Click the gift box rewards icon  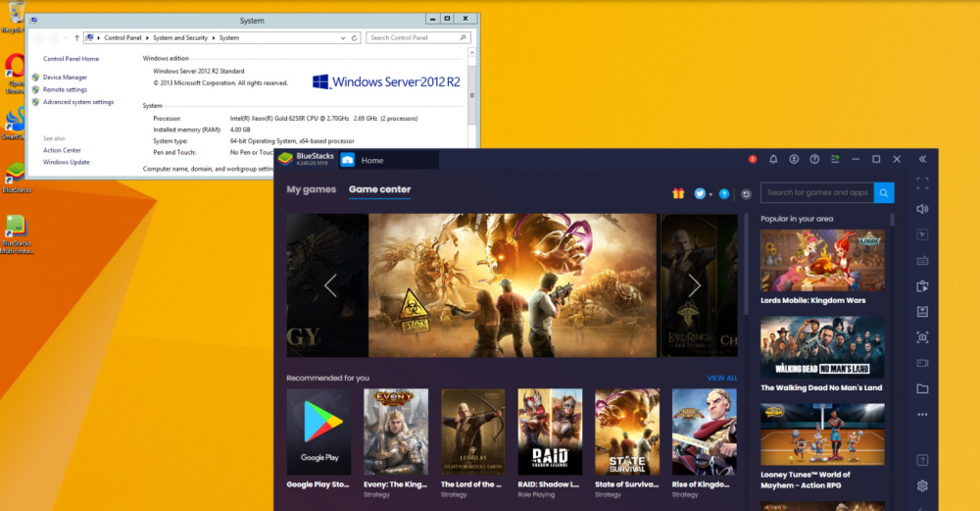pyautogui.click(x=678, y=193)
